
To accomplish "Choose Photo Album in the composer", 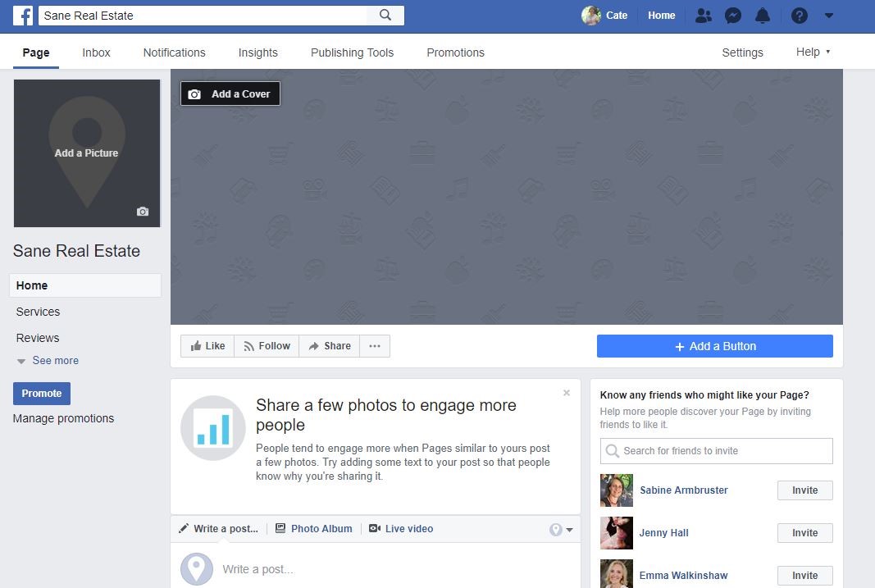I will pyautogui.click(x=314, y=529).
